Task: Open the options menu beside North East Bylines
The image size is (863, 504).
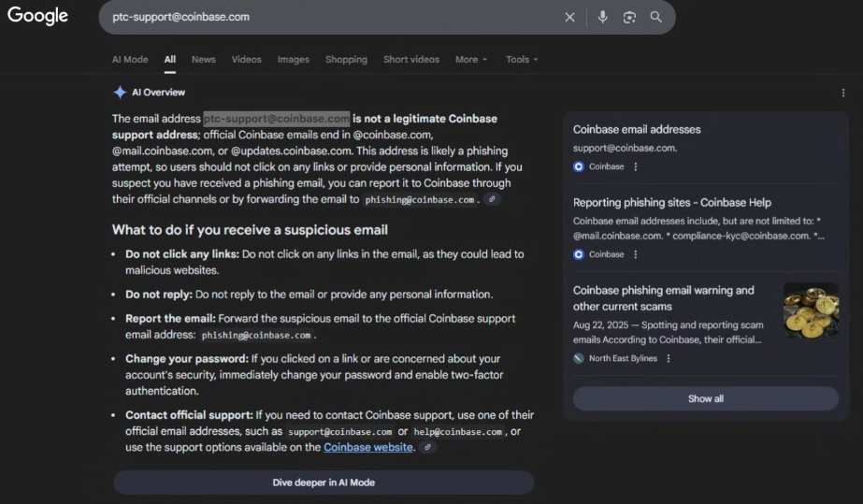Action: [x=668, y=358]
